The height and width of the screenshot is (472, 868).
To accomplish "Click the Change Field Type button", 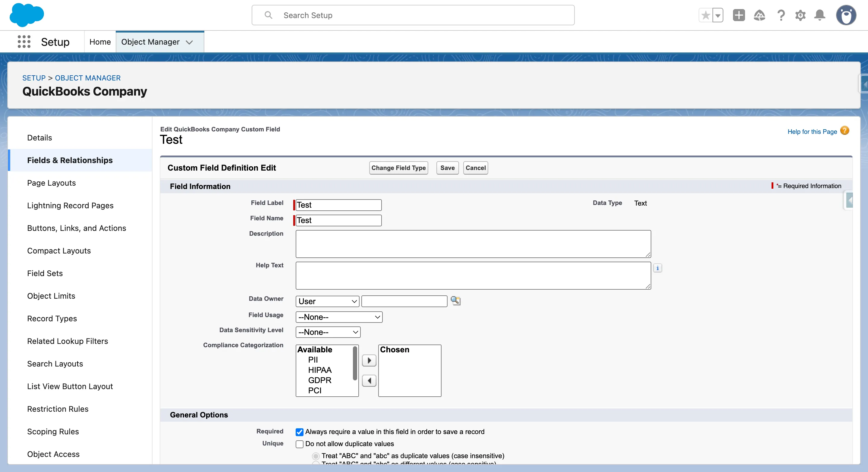I will (399, 168).
